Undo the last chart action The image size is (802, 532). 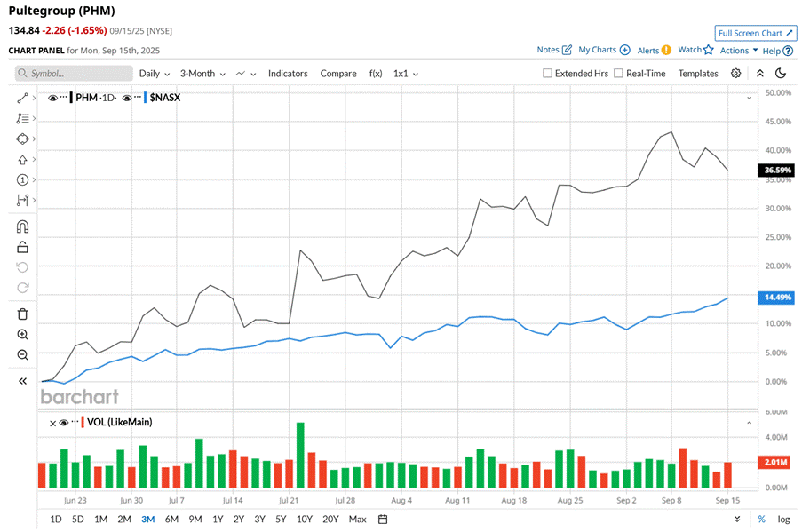pyautogui.click(x=22, y=267)
